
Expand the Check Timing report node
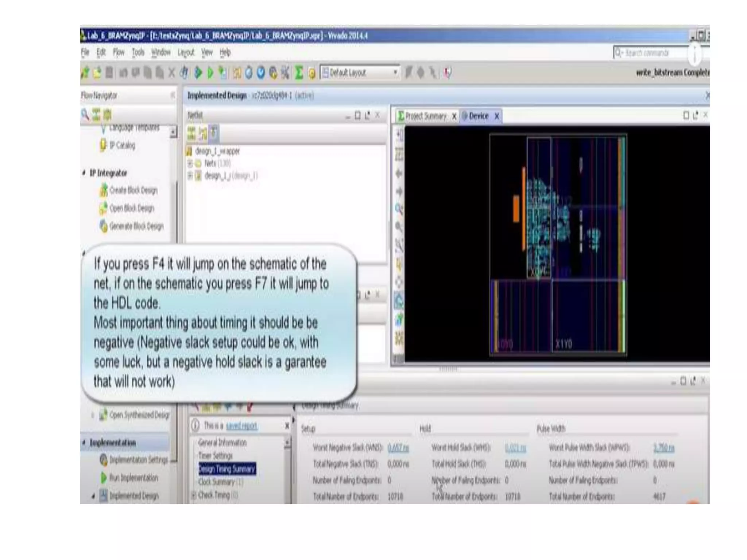tap(194, 495)
